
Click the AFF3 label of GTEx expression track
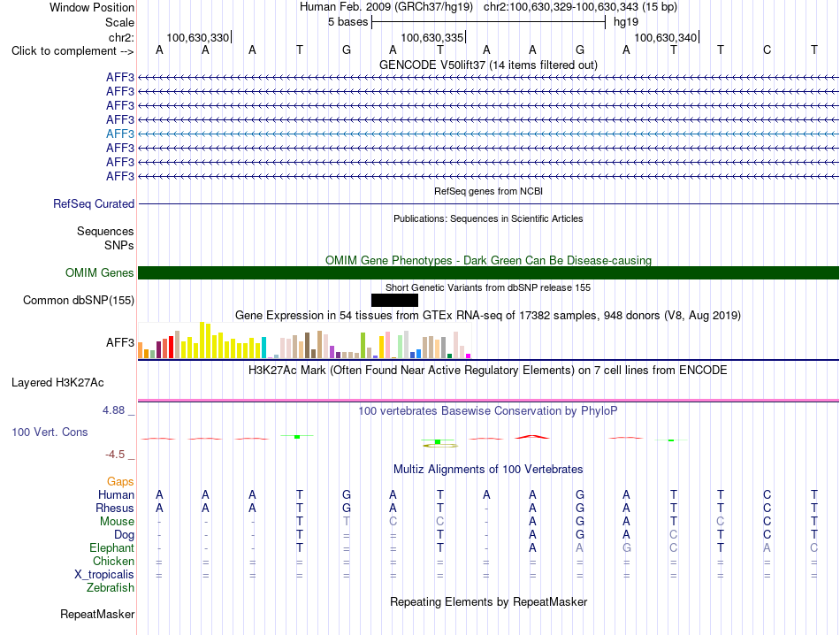[x=120, y=342]
